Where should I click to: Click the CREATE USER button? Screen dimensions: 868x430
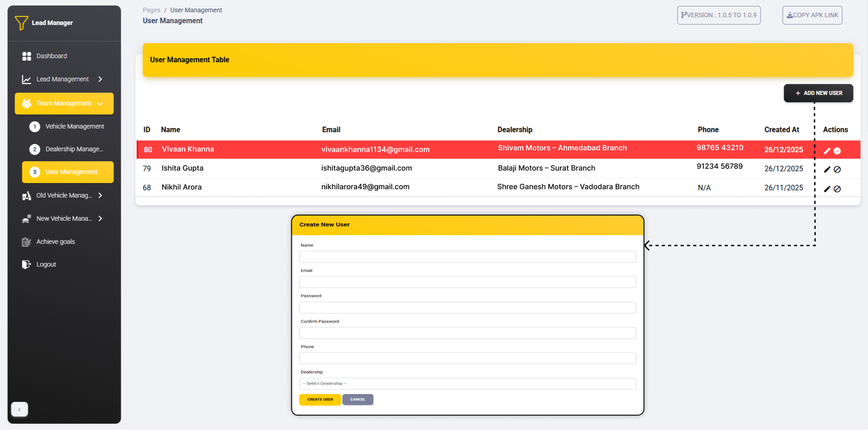click(x=320, y=400)
